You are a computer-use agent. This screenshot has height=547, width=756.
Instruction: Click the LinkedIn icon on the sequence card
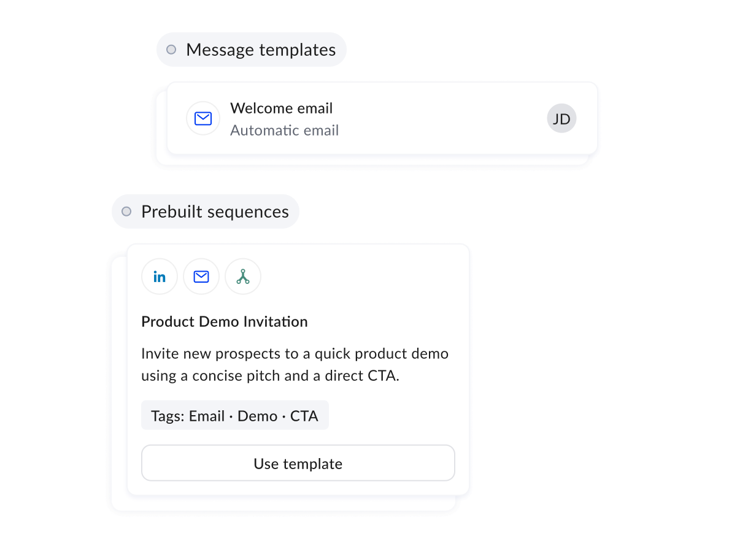(159, 277)
